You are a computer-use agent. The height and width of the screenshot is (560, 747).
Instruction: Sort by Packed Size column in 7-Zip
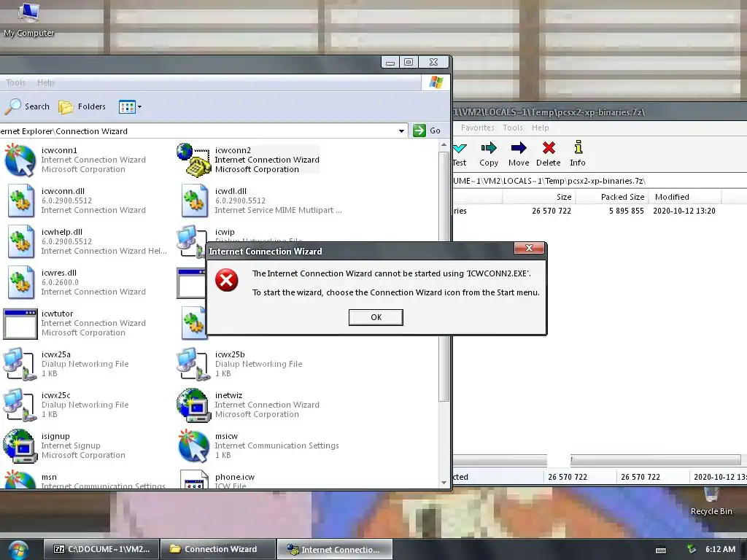pyautogui.click(x=612, y=197)
